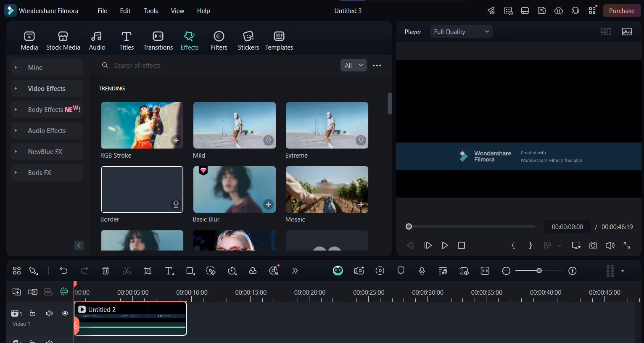Screen dimensions: 644x343
Task: Open the Speed tool in timeline toolbar
Action: coord(232,271)
